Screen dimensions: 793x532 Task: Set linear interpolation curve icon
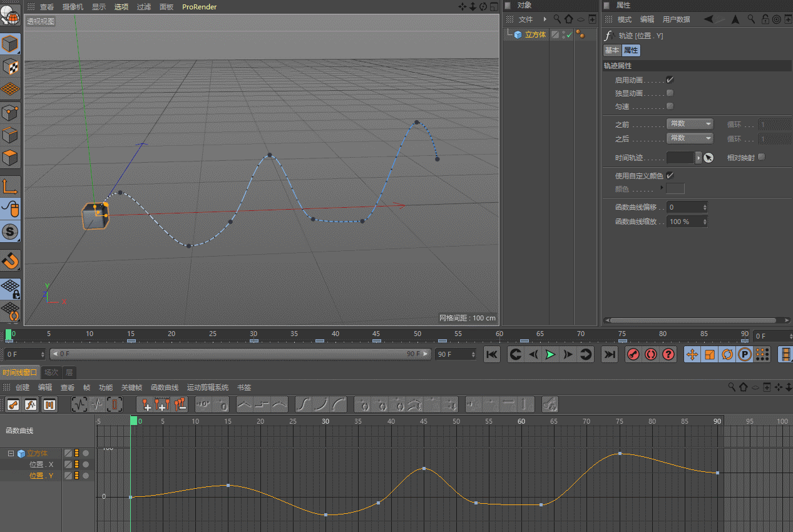click(245, 405)
